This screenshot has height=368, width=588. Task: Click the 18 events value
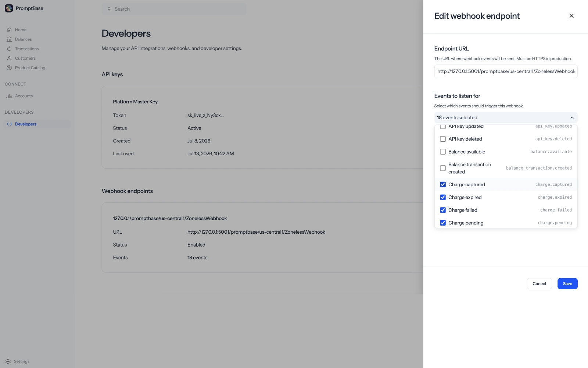coord(197,258)
